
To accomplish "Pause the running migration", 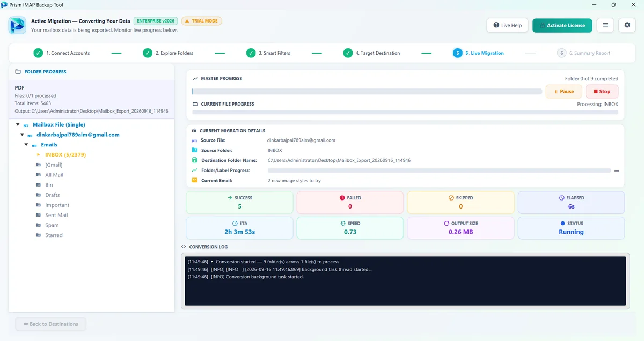I will 563,92.
